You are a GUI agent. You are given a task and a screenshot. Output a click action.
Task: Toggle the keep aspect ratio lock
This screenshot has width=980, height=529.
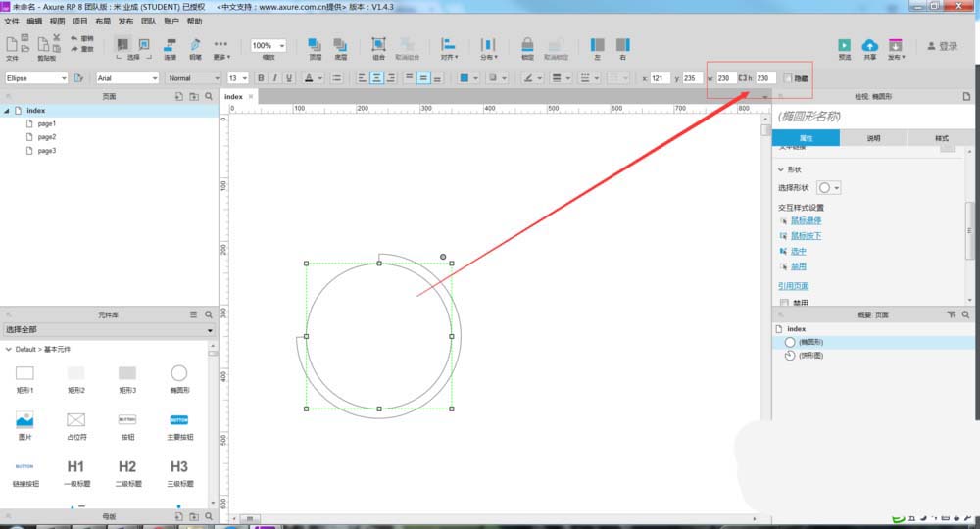click(743, 78)
